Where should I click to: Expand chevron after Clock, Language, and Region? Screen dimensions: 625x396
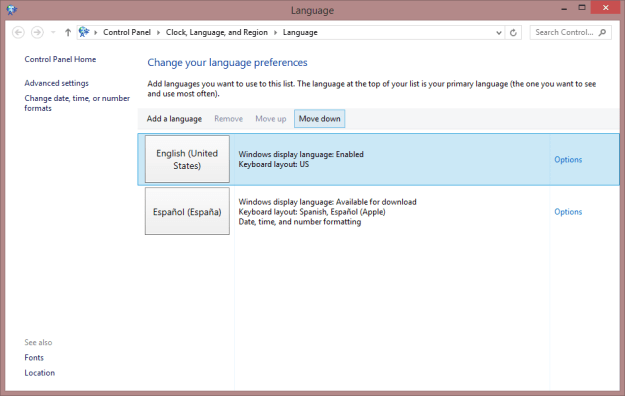275,32
